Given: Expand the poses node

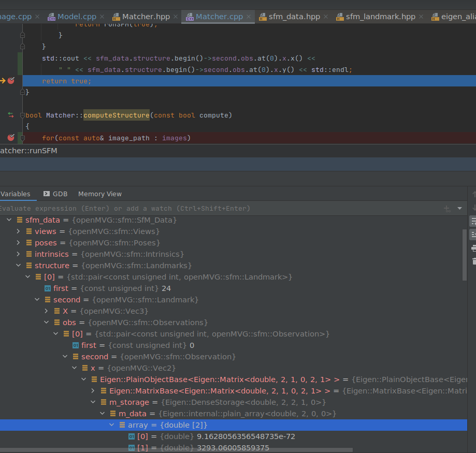Looking at the screenshot, I should (18, 242).
